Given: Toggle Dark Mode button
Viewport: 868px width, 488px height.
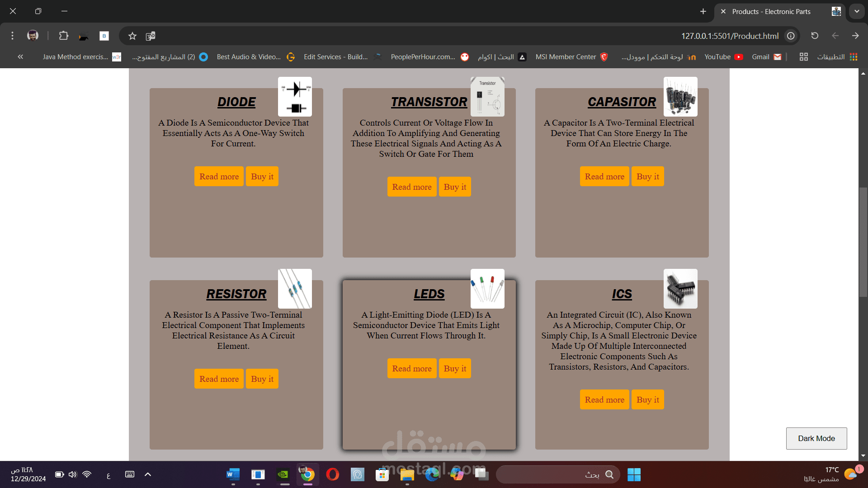Looking at the screenshot, I should coord(816,438).
